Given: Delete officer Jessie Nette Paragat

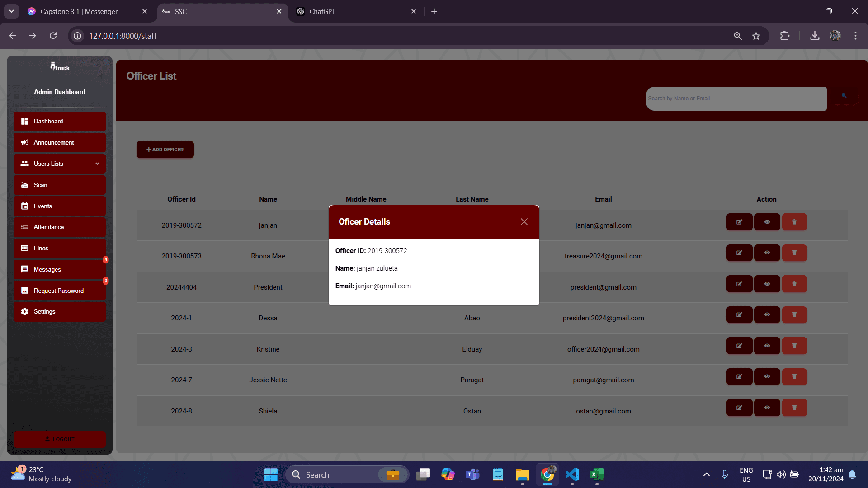Looking at the screenshot, I should [794, 377].
